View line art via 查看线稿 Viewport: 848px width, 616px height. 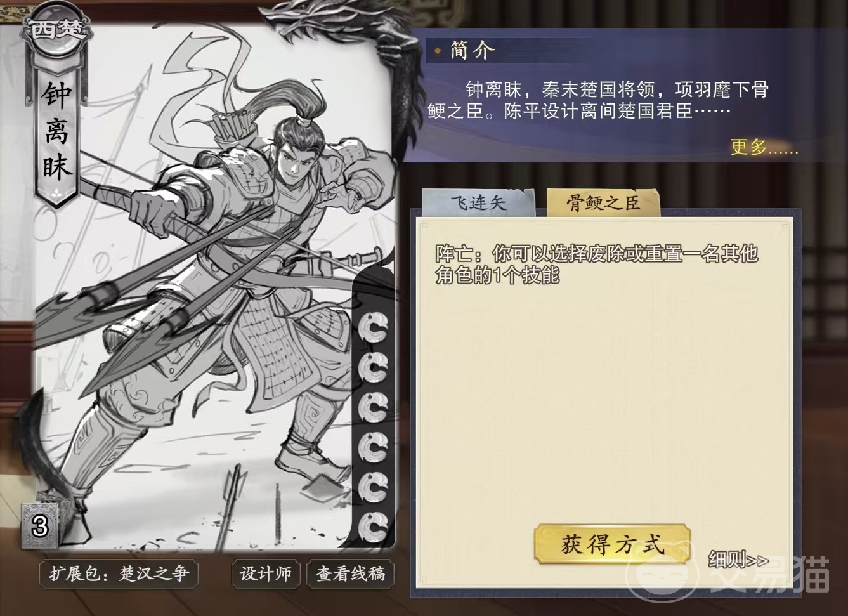coord(351,574)
